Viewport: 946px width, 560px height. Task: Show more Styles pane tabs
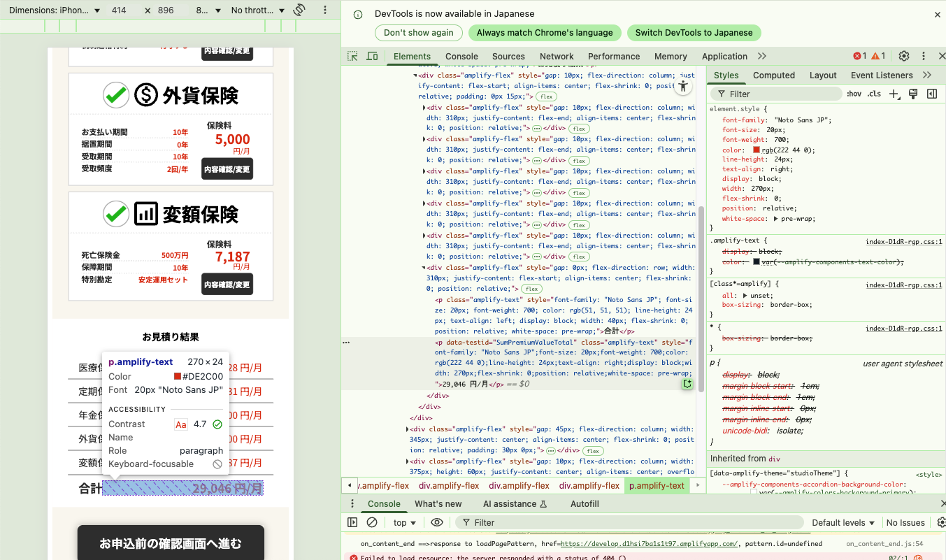pyautogui.click(x=927, y=75)
